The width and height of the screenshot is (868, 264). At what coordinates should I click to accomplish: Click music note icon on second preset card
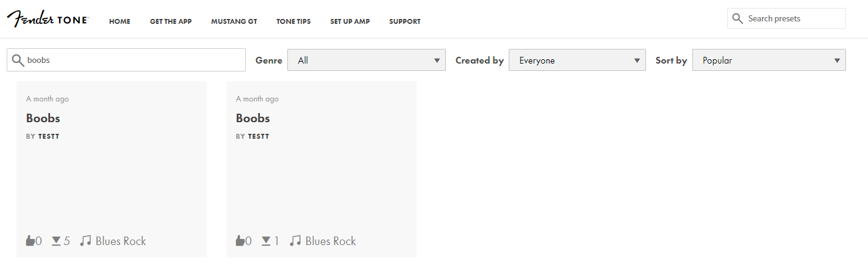coord(295,241)
